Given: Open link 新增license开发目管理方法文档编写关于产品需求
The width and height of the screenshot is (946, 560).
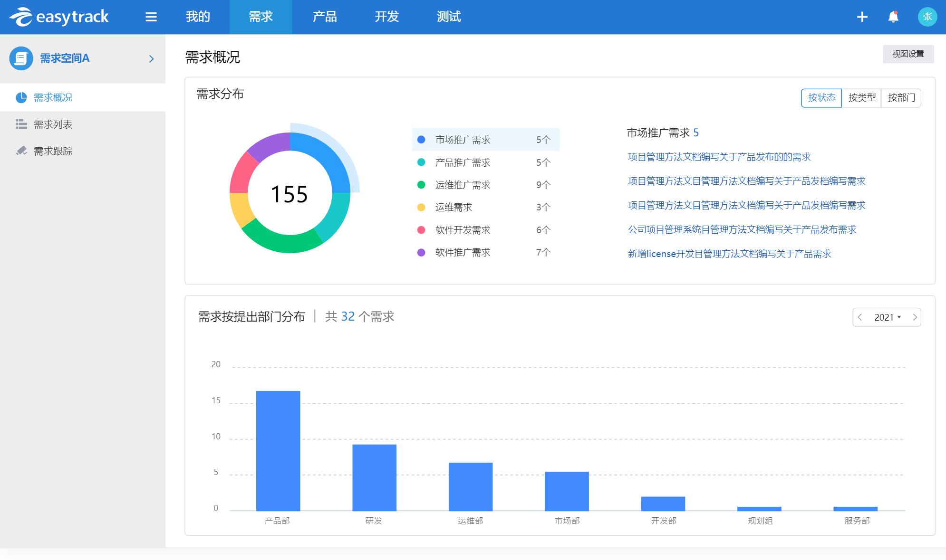Looking at the screenshot, I should click(729, 254).
